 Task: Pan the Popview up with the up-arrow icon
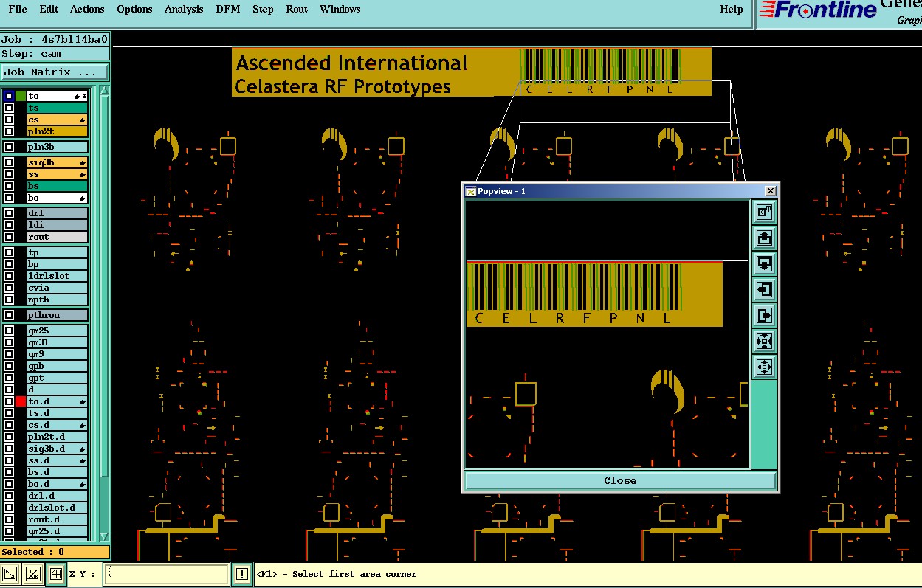(x=764, y=238)
